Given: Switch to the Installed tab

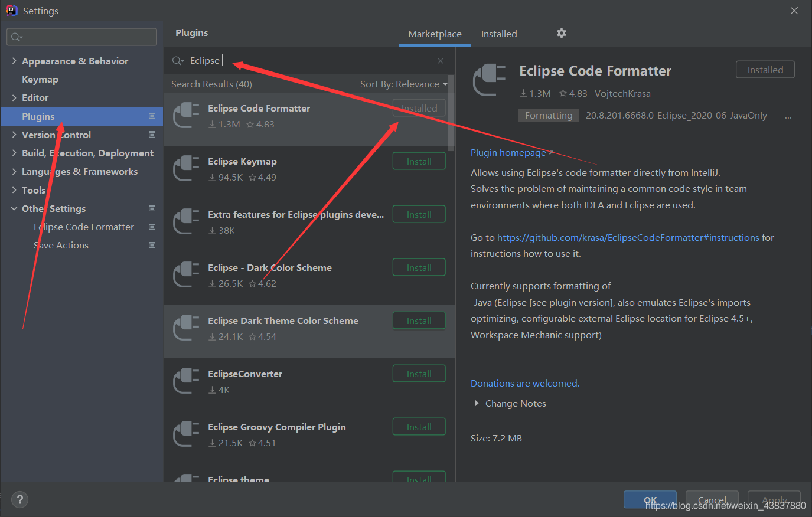Looking at the screenshot, I should click(x=499, y=34).
